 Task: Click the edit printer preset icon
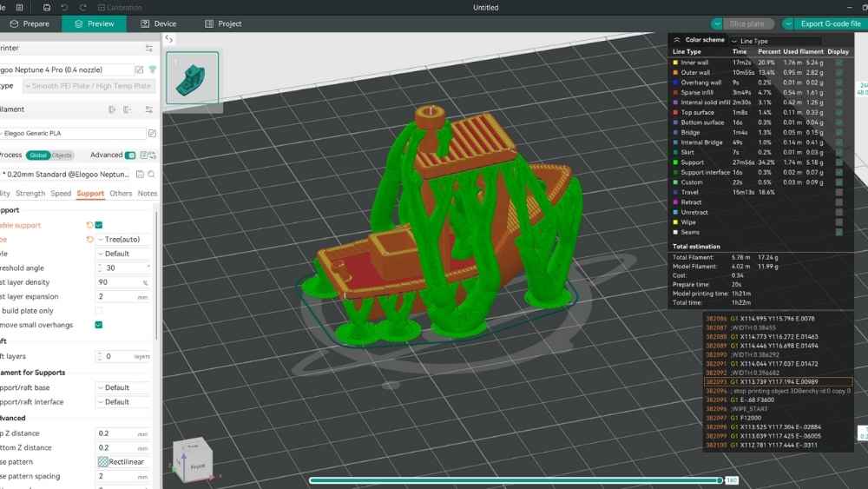click(140, 69)
